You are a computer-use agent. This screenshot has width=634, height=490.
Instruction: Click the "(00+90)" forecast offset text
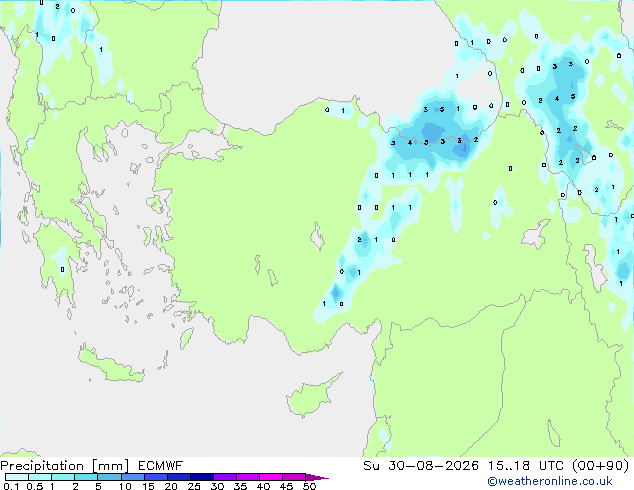[601, 466]
